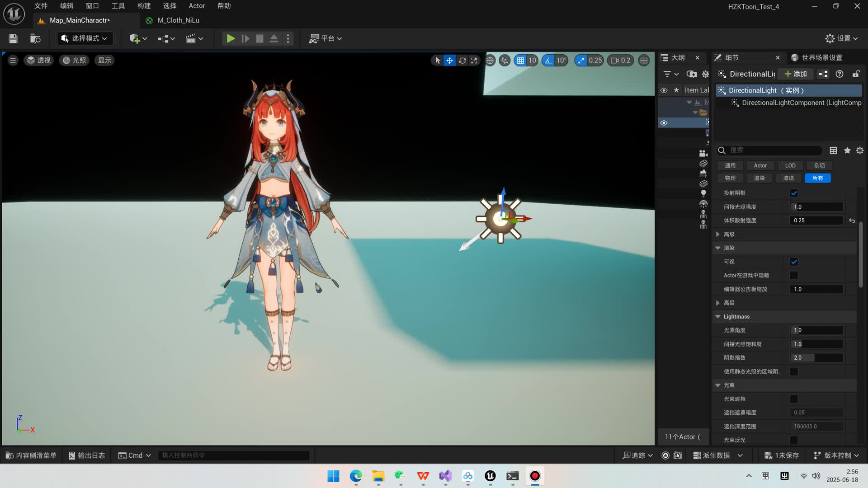Select the translate move gizmo tool
Viewport: 868px width, 488px height.
449,61
